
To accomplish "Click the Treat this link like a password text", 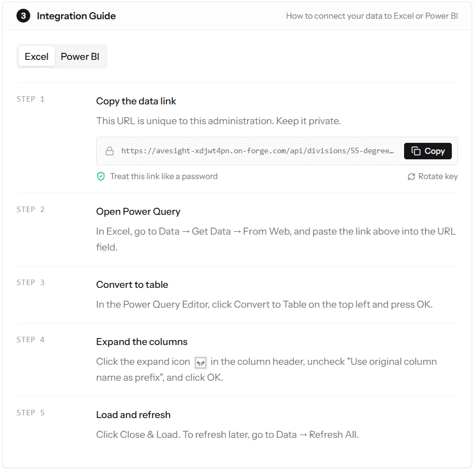I will pyautogui.click(x=164, y=176).
